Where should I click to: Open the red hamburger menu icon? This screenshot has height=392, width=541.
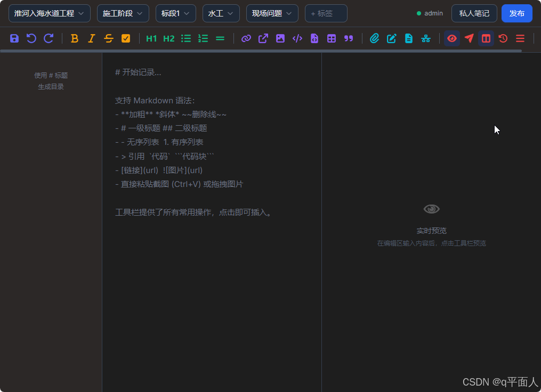520,38
